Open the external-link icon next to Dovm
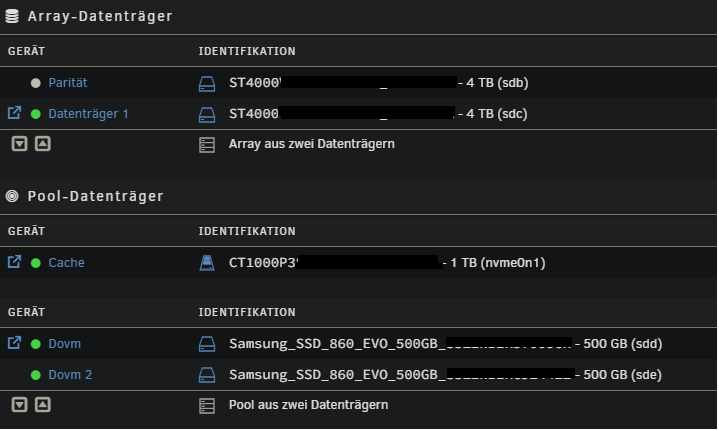 pos(14,343)
